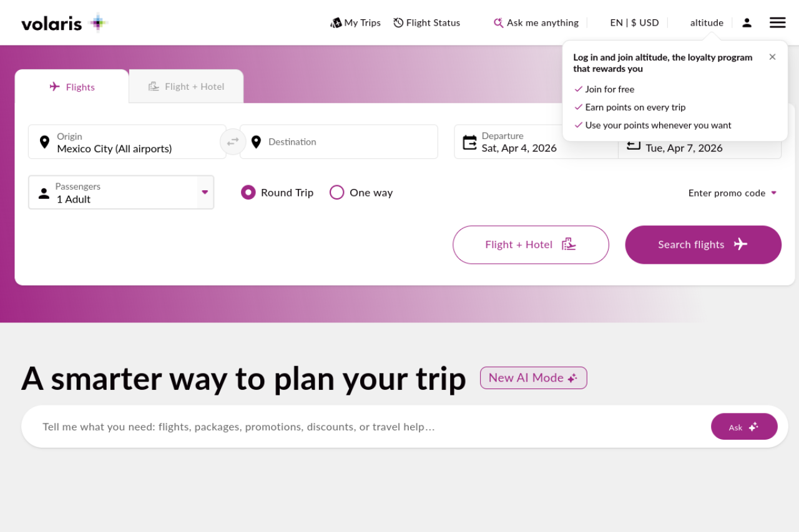Screen dimensions: 799x532
Task: Click the departure calendar icon
Action: pos(469,142)
